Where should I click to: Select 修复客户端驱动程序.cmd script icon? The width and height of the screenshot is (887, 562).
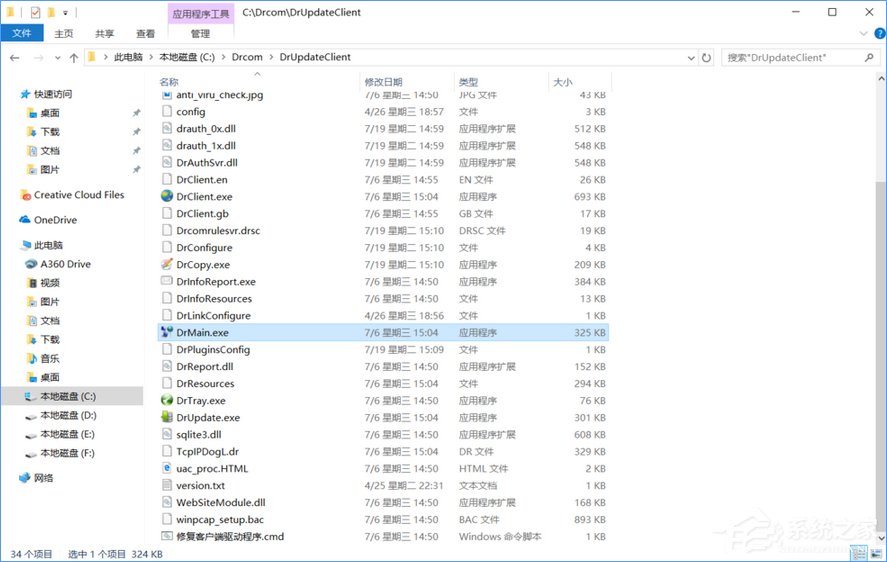click(x=166, y=536)
